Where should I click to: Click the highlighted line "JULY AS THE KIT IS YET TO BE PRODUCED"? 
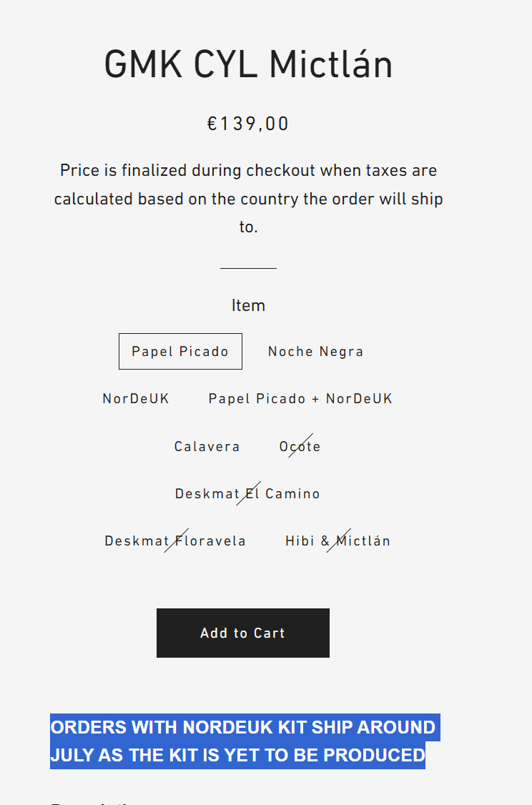[237, 755]
